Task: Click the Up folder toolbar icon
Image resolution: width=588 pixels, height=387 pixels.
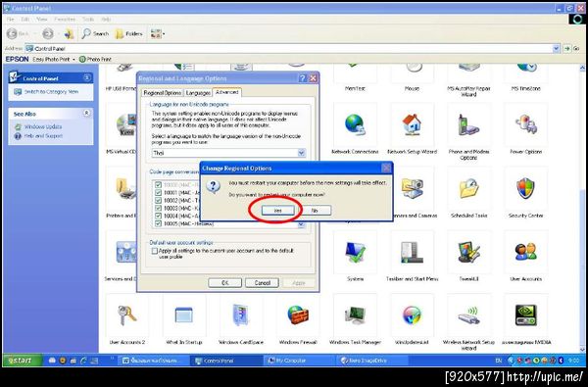Action: (69, 33)
